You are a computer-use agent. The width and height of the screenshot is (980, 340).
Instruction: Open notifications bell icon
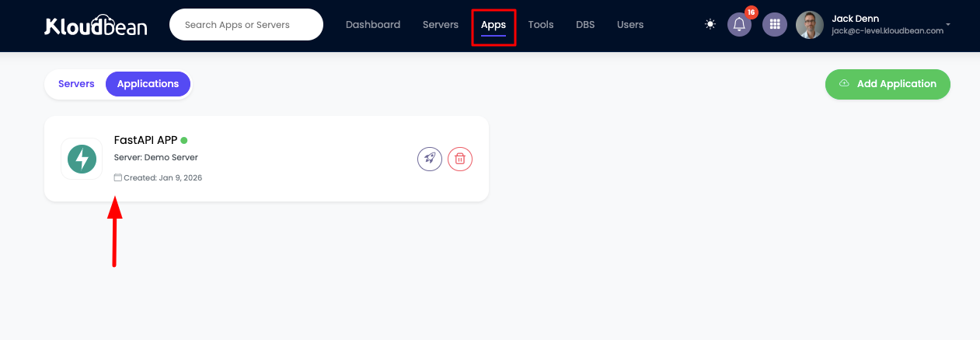[739, 24]
